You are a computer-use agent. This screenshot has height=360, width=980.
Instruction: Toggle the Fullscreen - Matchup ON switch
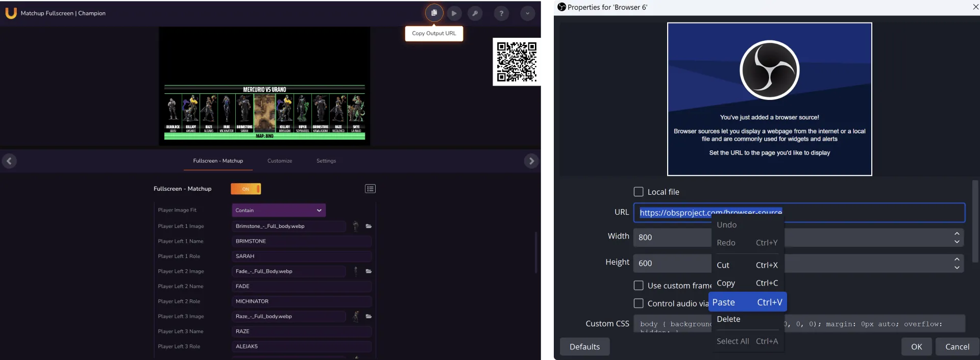246,189
